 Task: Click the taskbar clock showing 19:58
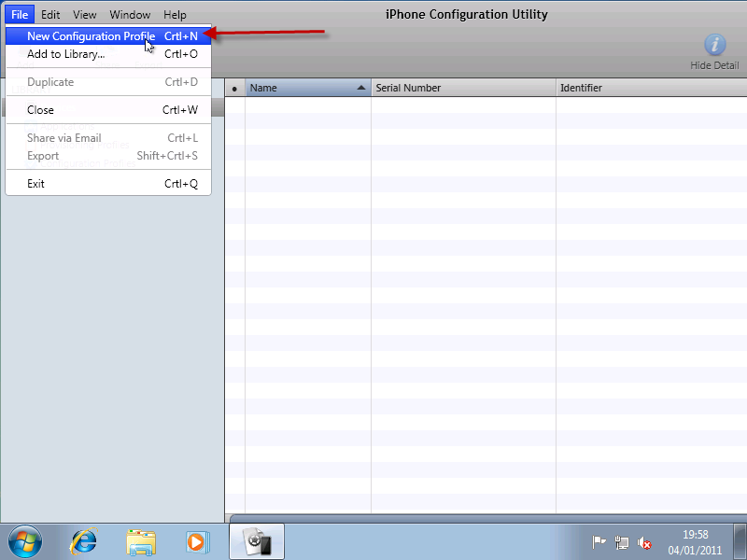point(695,542)
